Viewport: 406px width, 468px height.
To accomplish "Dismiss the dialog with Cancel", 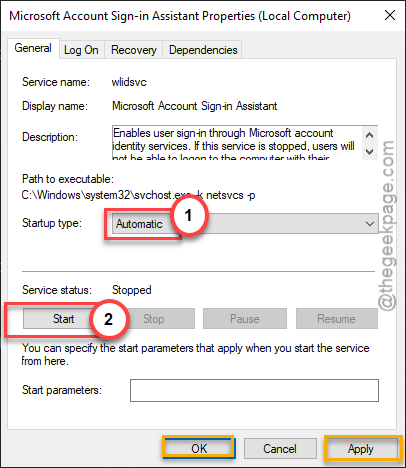I will [280, 448].
